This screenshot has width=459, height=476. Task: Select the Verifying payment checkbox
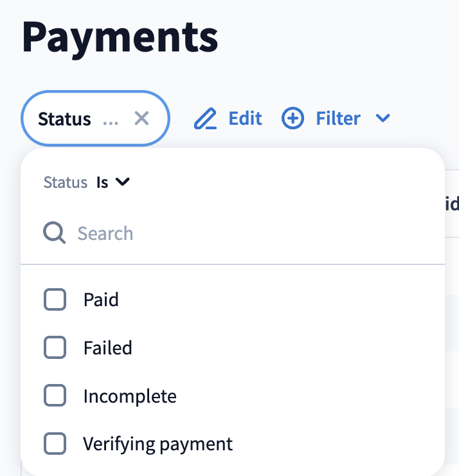[x=55, y=444]
